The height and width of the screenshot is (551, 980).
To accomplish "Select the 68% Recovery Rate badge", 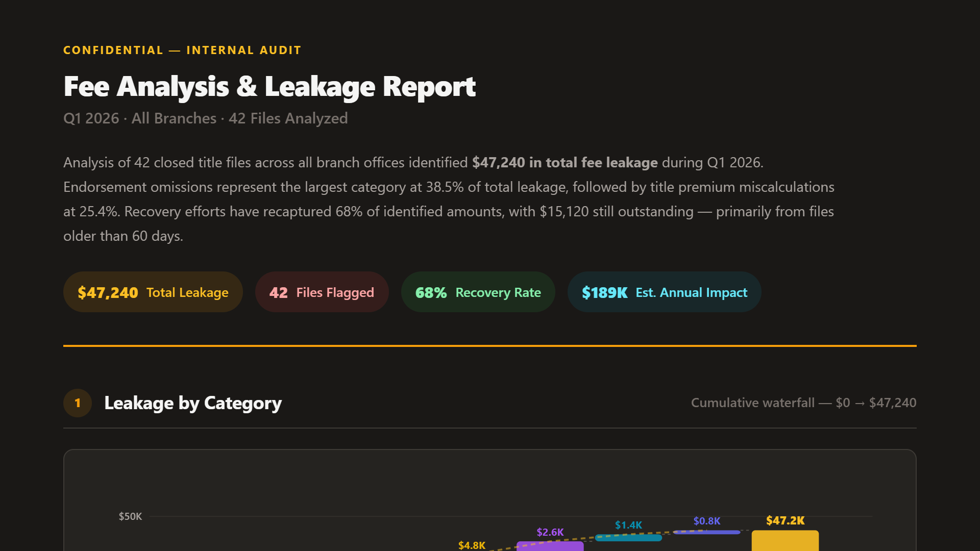I will [478, 292].
